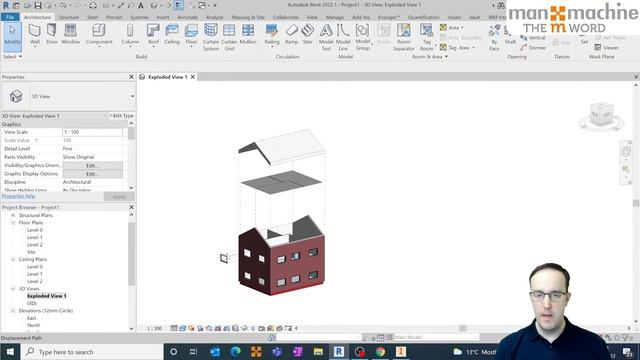Click the By Face opening tool

[494, 37]
